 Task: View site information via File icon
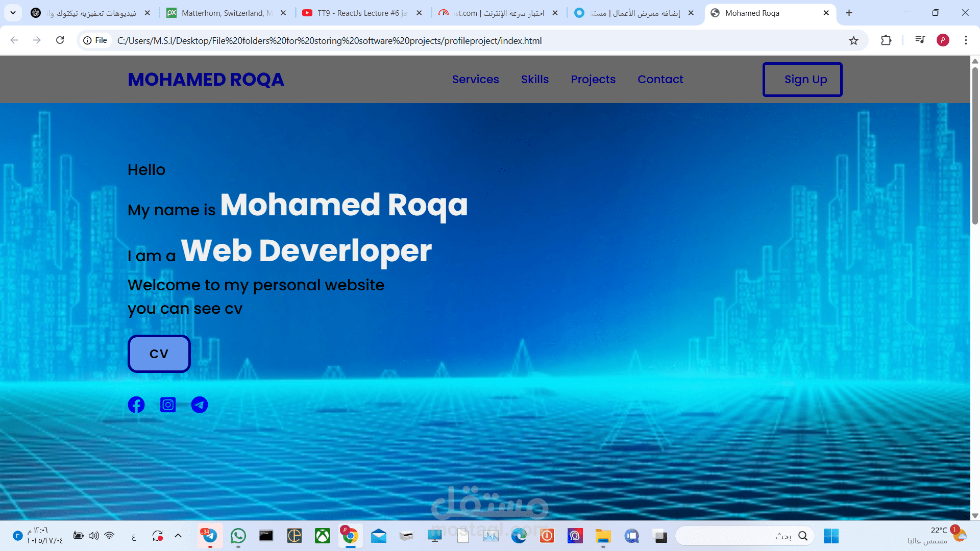point(95,40)
